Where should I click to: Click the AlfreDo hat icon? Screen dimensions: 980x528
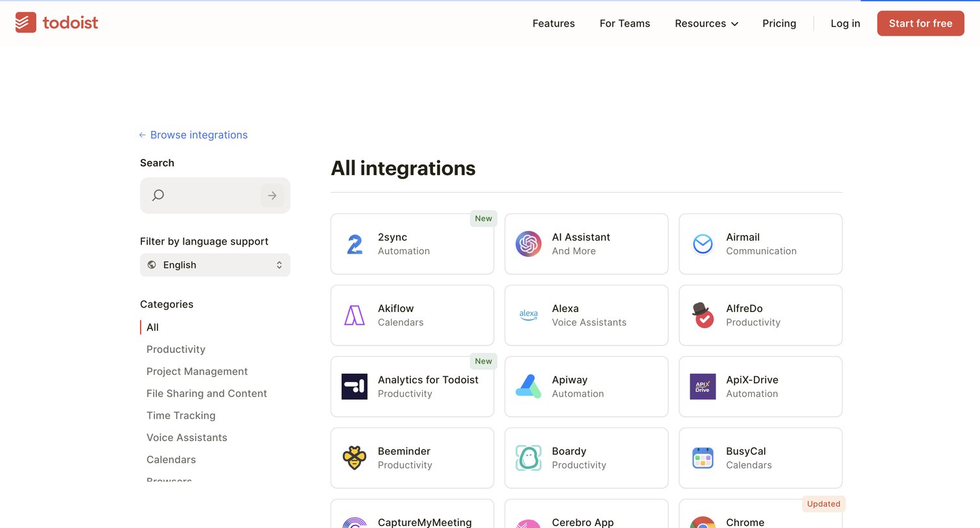pos(703,315)
